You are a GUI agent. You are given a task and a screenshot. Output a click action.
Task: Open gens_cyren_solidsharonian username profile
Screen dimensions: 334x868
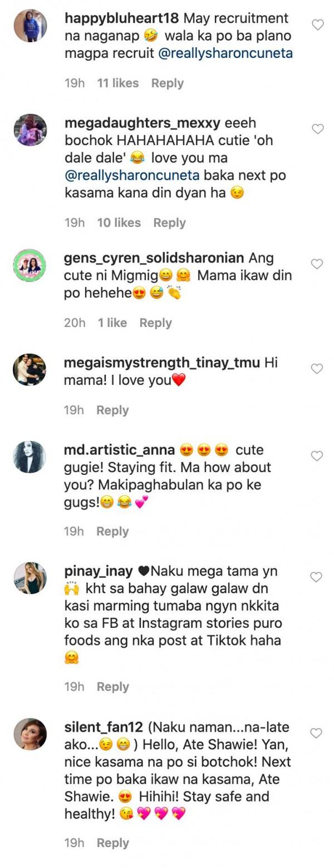pos(154,258)
